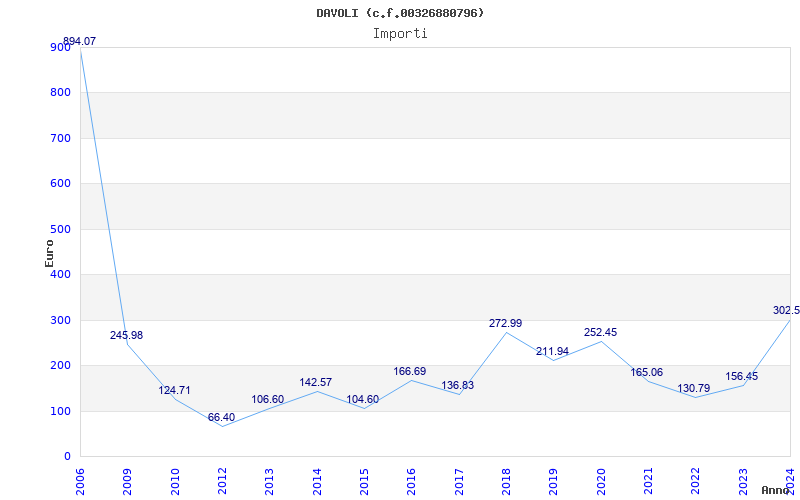Viewport: 800px width, 500px height.
Task: Click the data label 130.79
Action: tap(694, 388)
